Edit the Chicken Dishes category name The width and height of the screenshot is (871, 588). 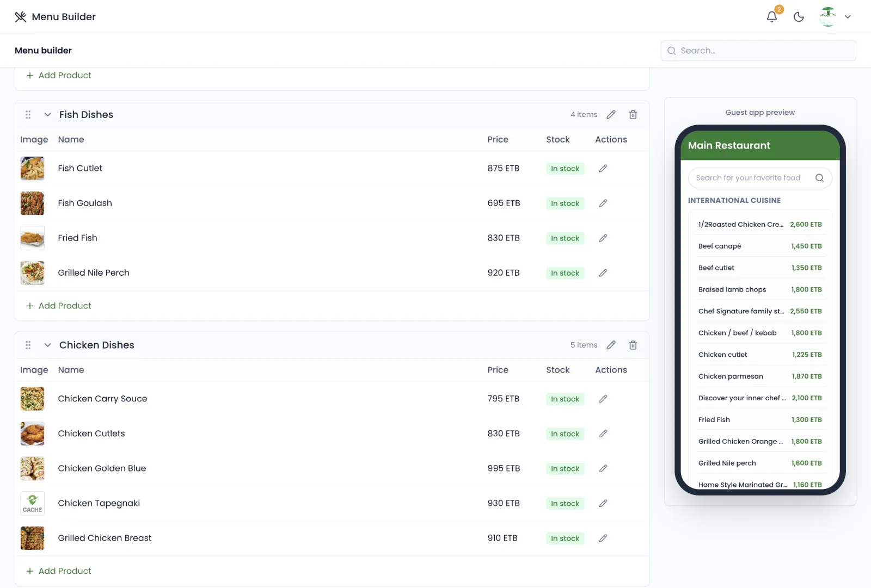click(611, 345)
